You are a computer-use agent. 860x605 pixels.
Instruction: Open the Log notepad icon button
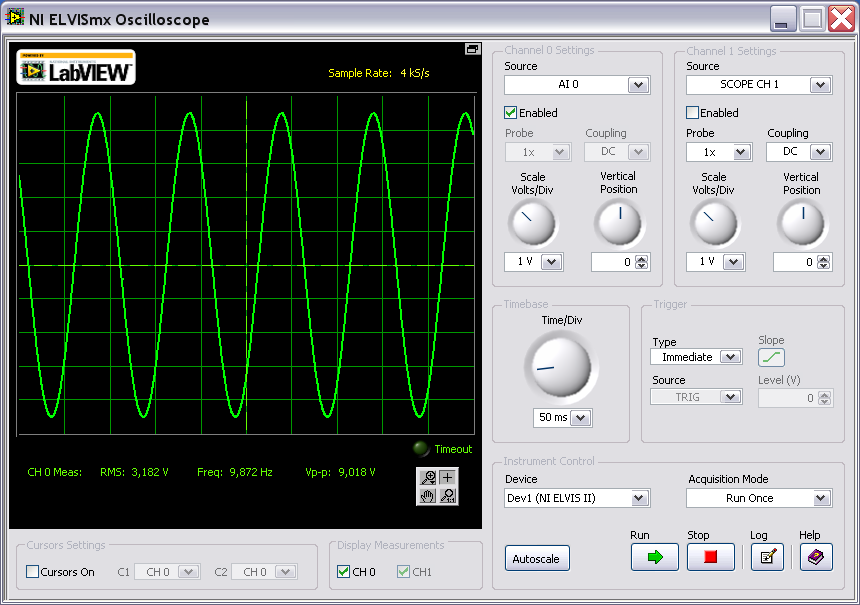point(767,557)
